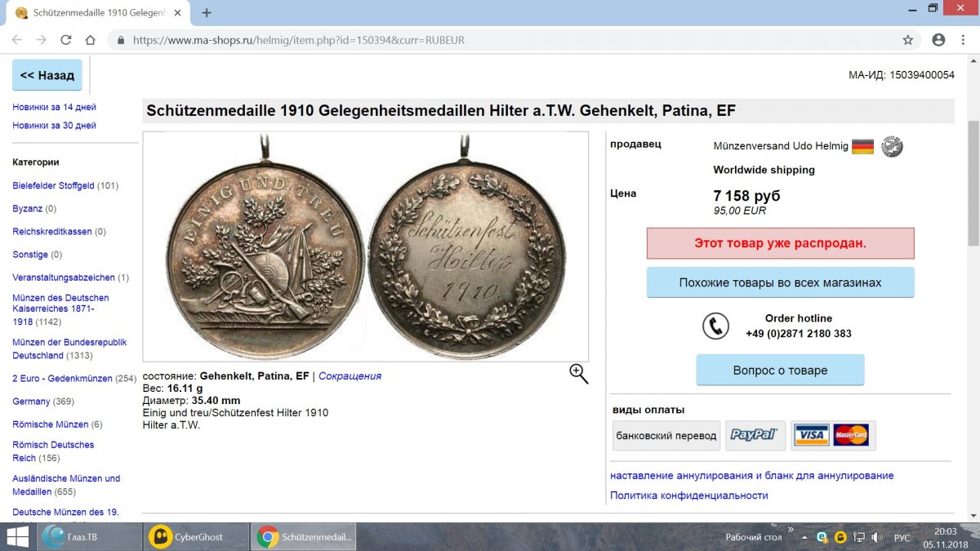Viewport: 980px width, 551px height.
Task: Bookmark this page with the star icon
Action: (x=907, y=39)
